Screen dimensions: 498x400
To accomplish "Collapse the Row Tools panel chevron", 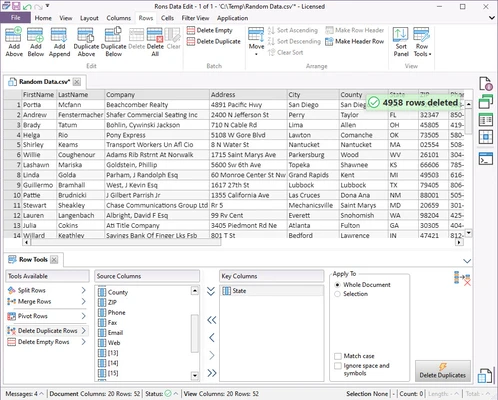I will pyautogui.click(x=467, y=261).
